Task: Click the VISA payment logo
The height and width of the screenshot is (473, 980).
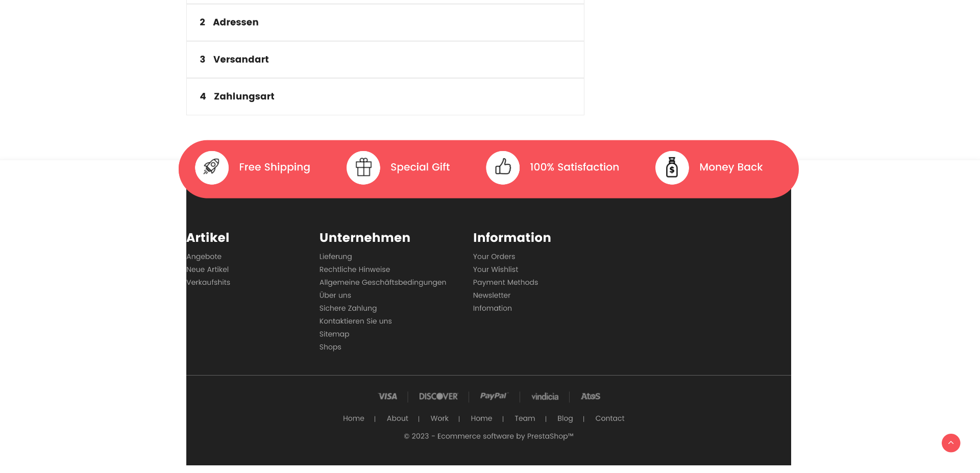Action: [387, 396]
